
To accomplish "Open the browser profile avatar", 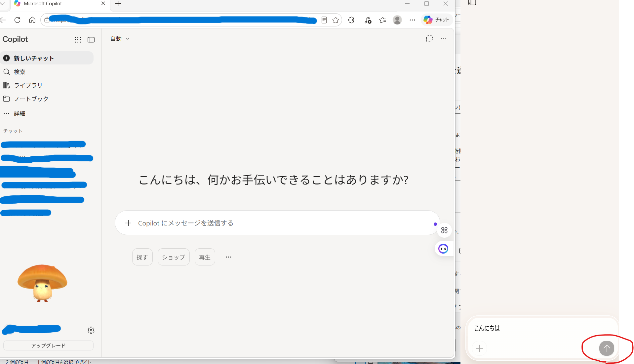I will tap(397, 20).
